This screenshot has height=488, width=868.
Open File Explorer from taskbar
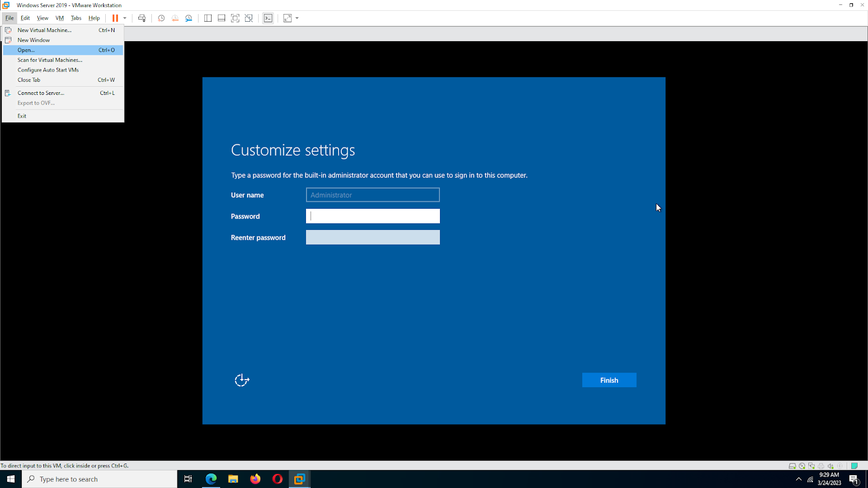pos(233,479)
